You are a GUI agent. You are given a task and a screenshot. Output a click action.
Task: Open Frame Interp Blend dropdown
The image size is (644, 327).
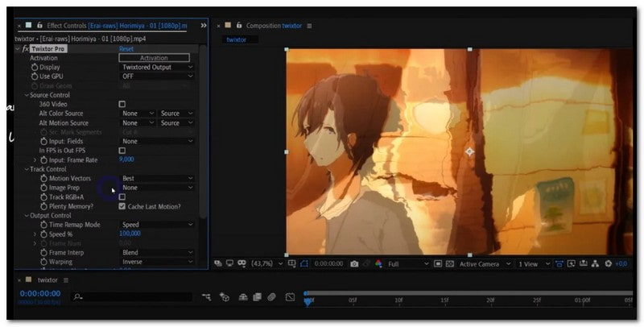point(157,253)
